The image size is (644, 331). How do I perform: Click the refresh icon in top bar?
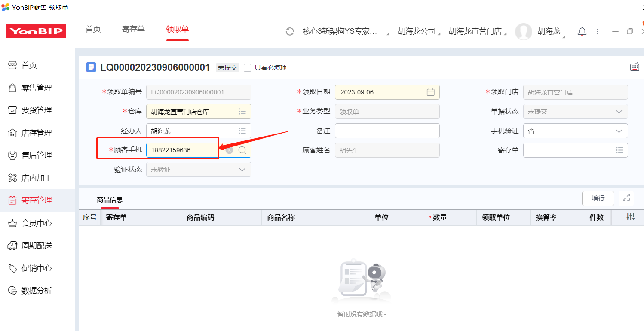click(x=290, y=31)
